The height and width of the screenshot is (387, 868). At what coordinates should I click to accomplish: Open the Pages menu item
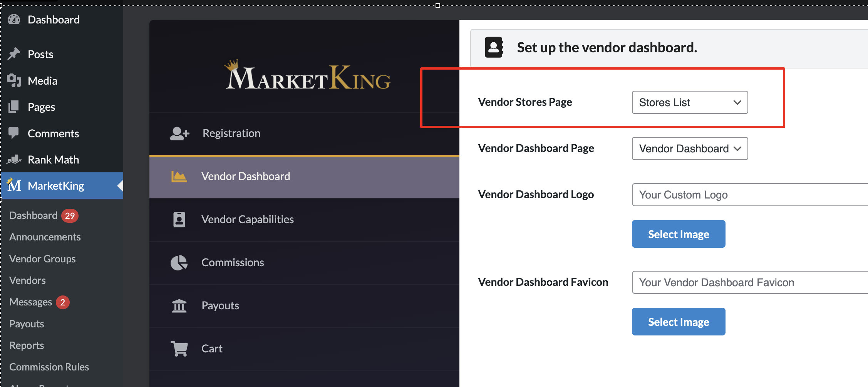[62, 107]
